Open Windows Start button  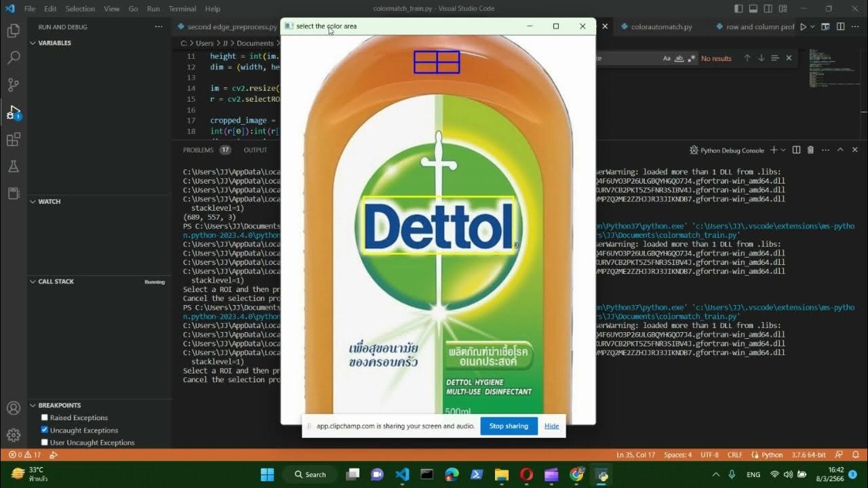[x=267, y=474]
